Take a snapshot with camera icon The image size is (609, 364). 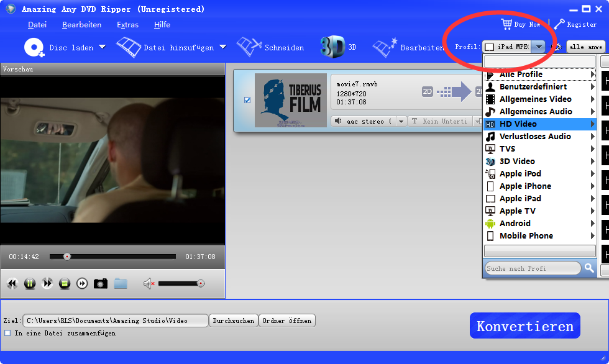(x=101, y=284)
